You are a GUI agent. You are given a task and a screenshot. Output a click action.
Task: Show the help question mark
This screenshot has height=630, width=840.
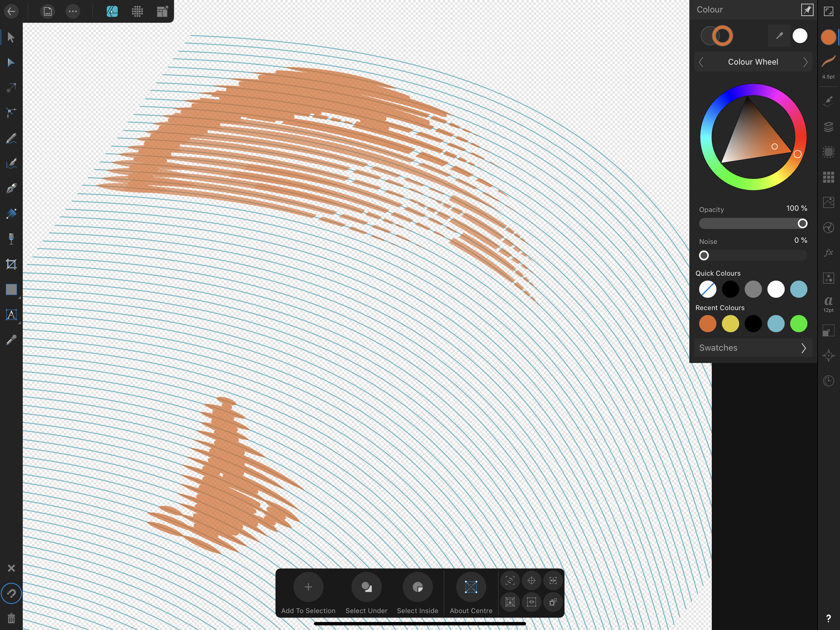tap(828, 618)
